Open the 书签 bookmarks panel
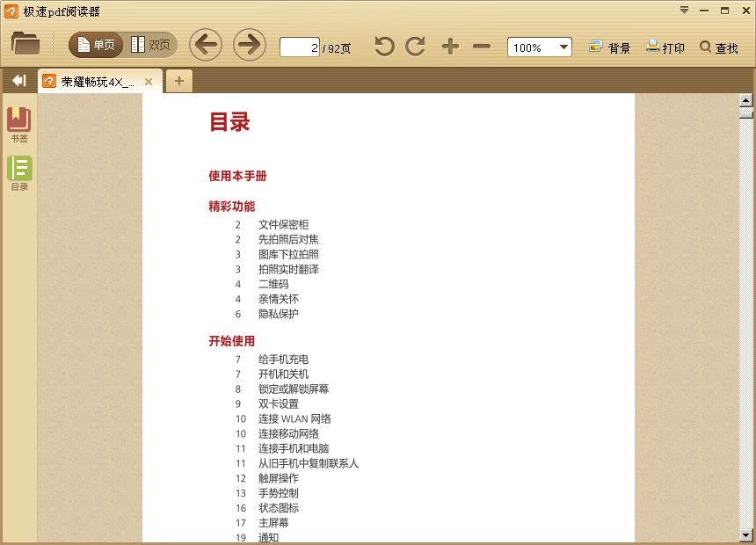This screenshot has width=756, height=545. coord(18,125)
